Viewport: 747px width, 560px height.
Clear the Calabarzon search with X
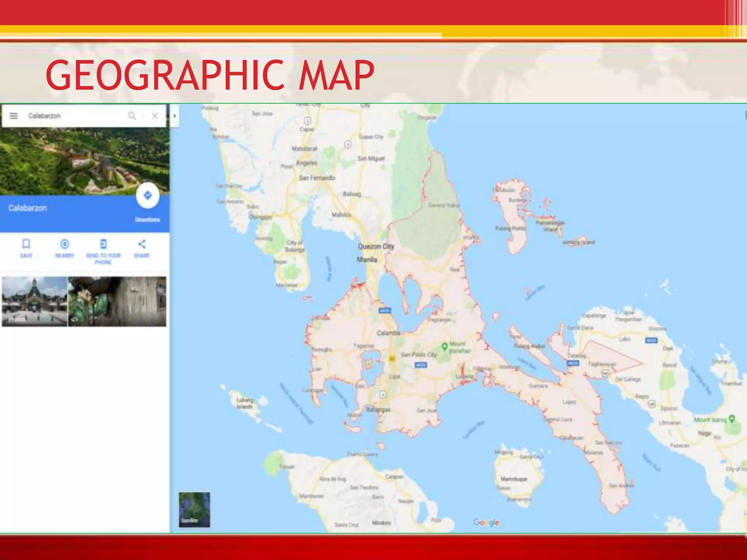(x=155, y=116)
